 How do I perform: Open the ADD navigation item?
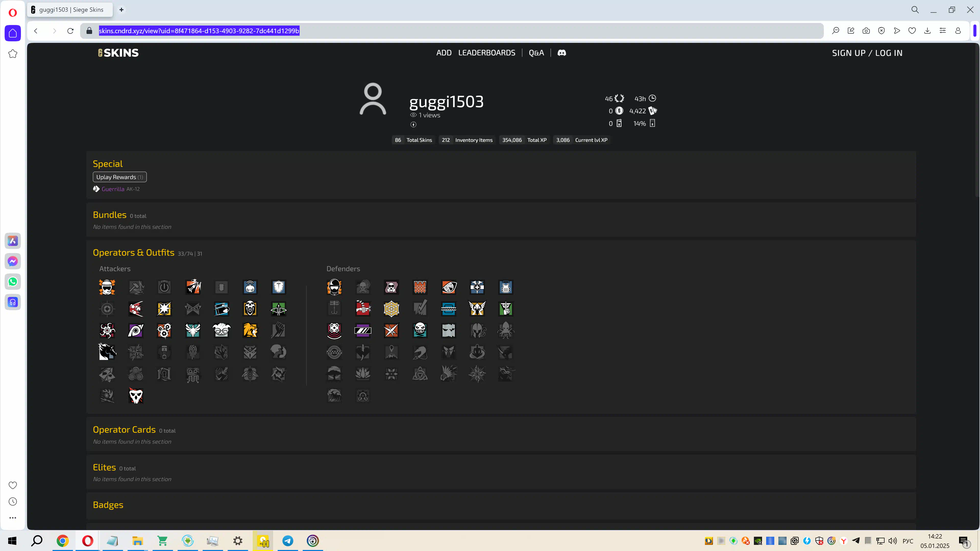pyautogui.click(x=444, y=53)
